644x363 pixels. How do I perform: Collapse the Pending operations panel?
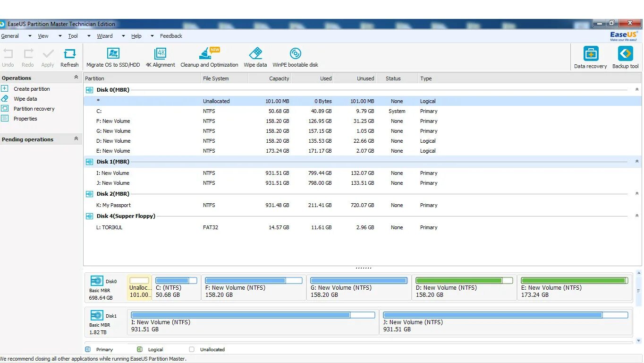[76, 138]
